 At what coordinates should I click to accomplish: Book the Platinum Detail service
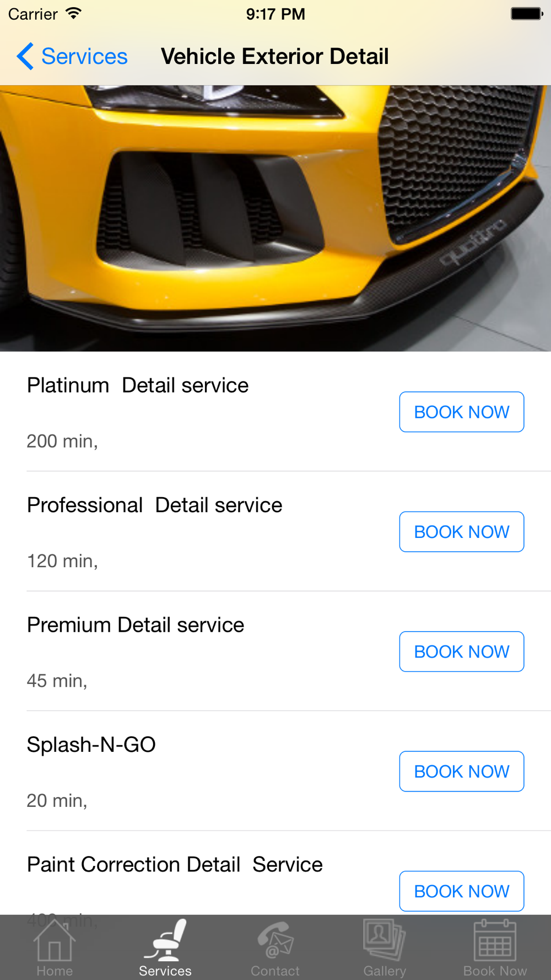click(461, 412)
